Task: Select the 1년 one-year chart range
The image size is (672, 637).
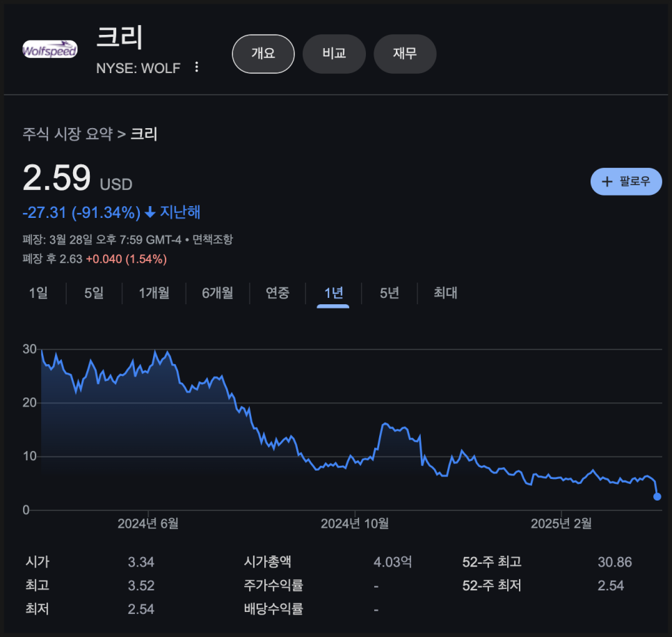Action: [333, 293]
